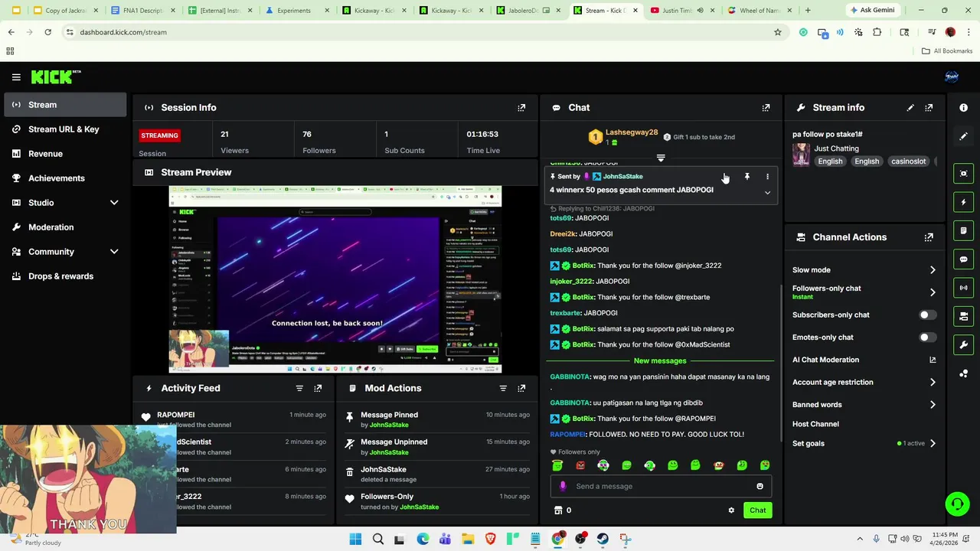The image size is (980, 551).
Task: Open Followers-only chat options arrow
Action: pyautogui.click(x=933, y=292)
